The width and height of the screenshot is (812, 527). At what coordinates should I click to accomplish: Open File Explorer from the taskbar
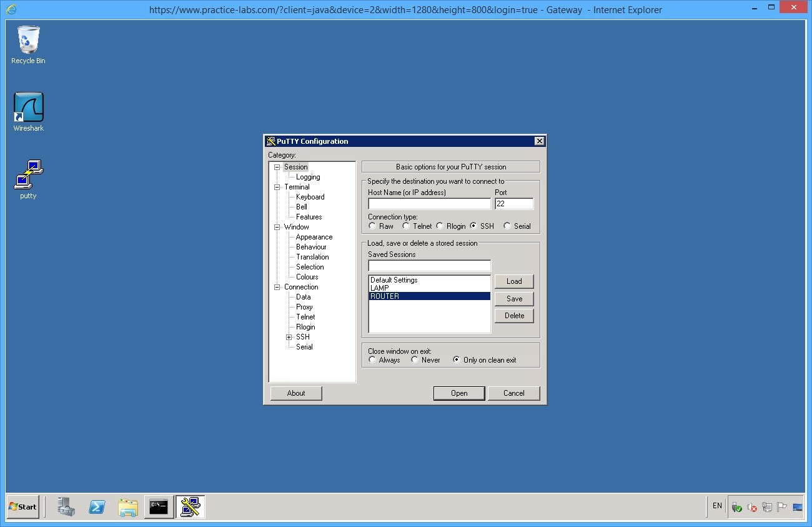[x=128, y=507]
